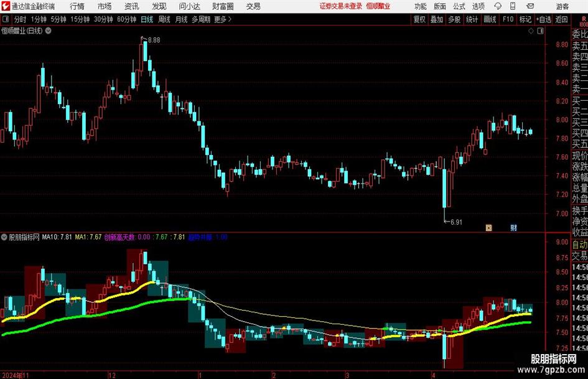The width and height of the screenshot is (588, 379).
Task: Add stock with +自选 button
Action: [543, 19]
